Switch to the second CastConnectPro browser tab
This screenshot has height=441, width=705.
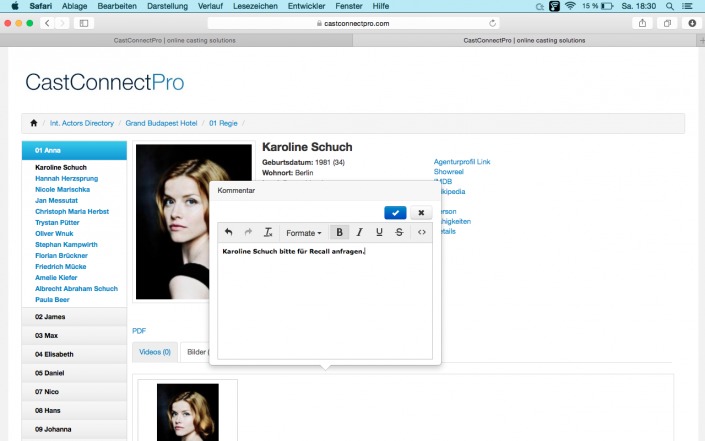click(524, 40)
